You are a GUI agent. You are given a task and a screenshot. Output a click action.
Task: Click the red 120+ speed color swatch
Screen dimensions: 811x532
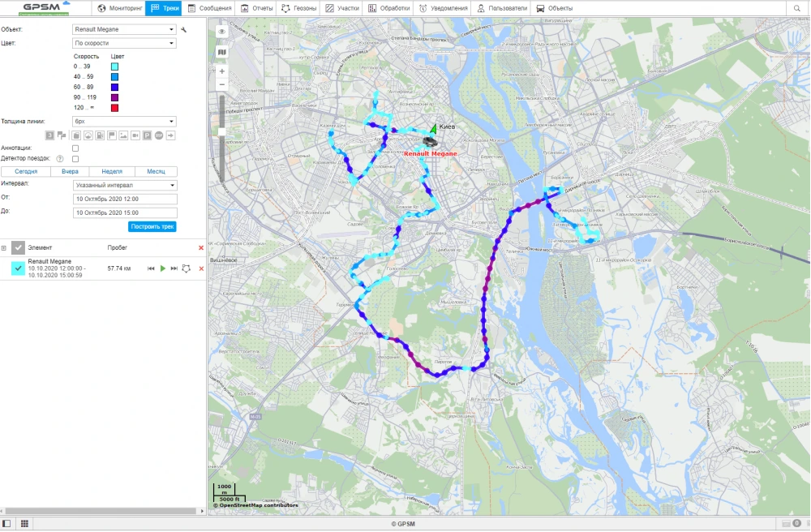(115, 107)
